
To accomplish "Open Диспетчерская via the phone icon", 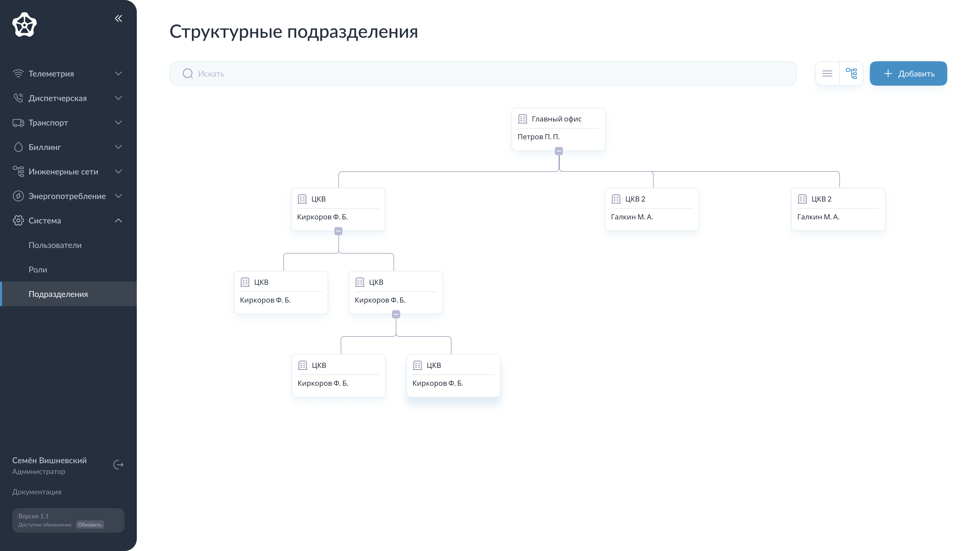I will pyautogui.click(x=18, y=98).
